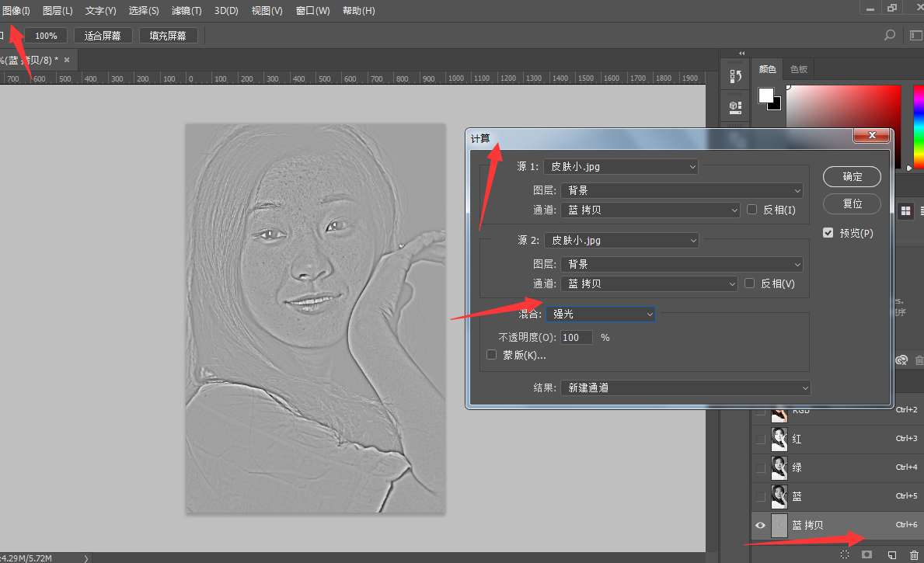Viewport: 924px width, 563px height.
Task: Close the 计算 dialog
Action: (x=872, y=135)
